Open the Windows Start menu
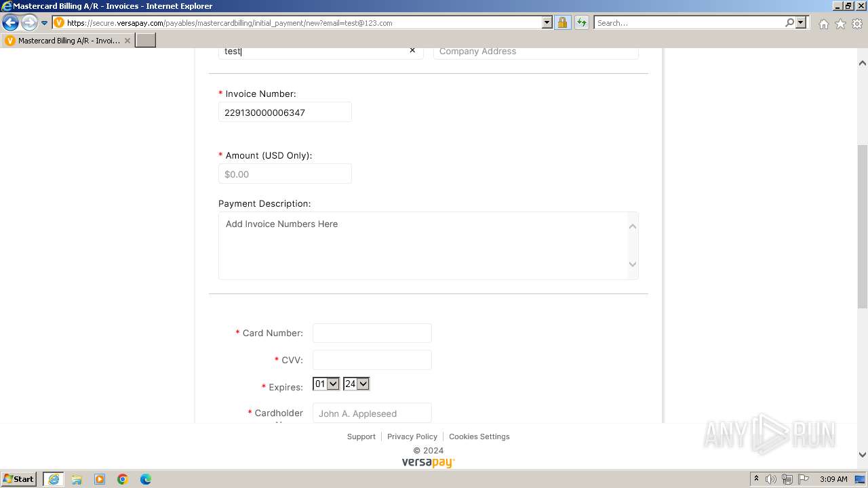 point(19,479)
